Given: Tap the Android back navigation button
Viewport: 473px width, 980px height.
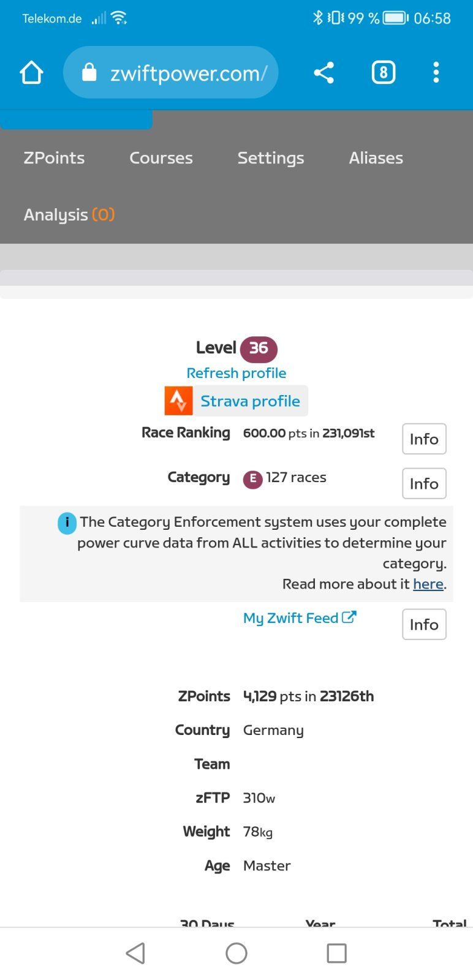Looking at the screenshot, I should (135, 953).
